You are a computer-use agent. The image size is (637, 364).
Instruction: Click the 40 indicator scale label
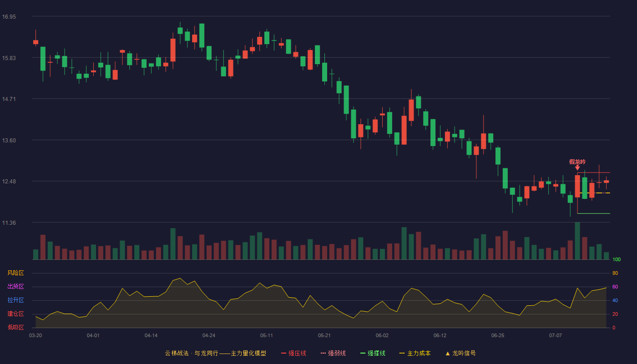tap(615, 300)
